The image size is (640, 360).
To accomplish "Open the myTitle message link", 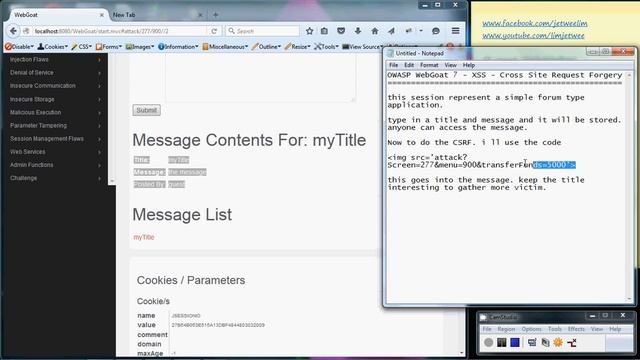I will (144, 237).
